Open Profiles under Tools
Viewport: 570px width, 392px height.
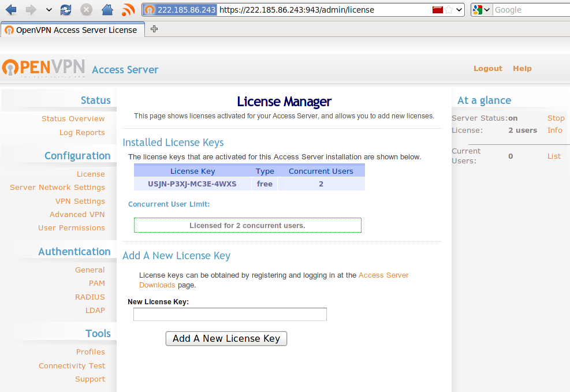(x=91, y=352)
